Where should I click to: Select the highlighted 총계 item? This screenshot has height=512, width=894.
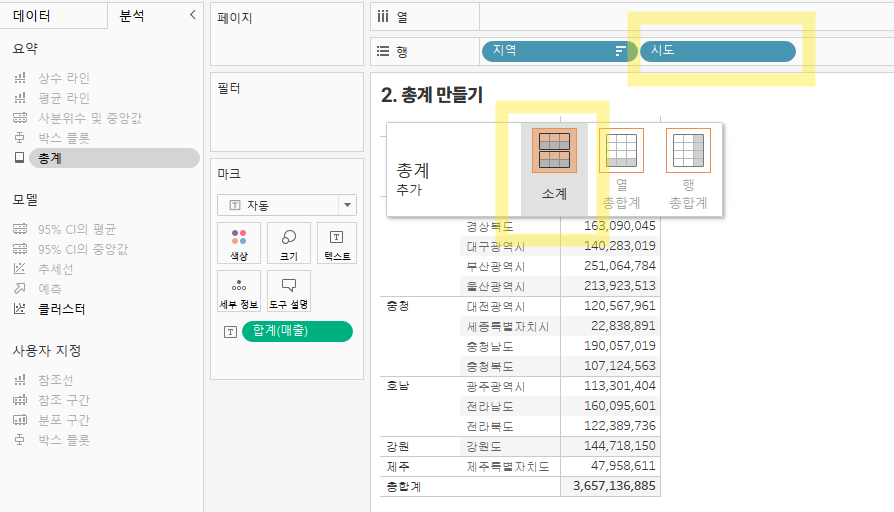tap(114, 158)
